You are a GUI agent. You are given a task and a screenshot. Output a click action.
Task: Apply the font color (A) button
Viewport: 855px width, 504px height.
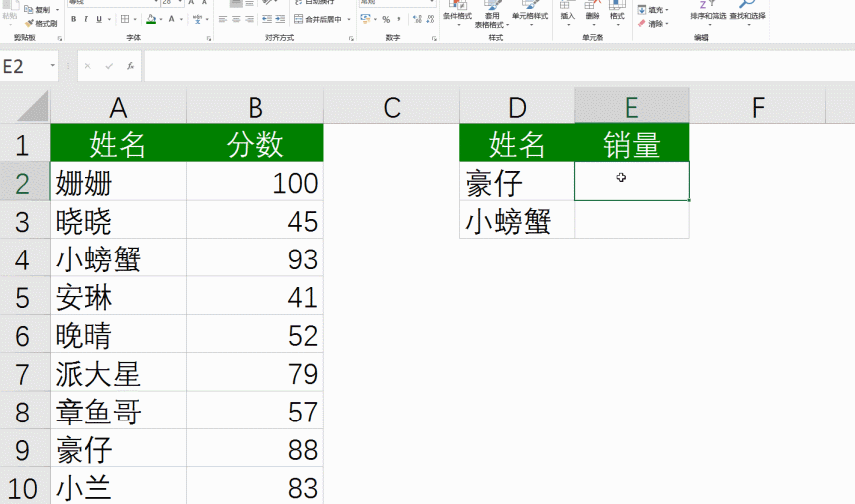pos(172,19)
